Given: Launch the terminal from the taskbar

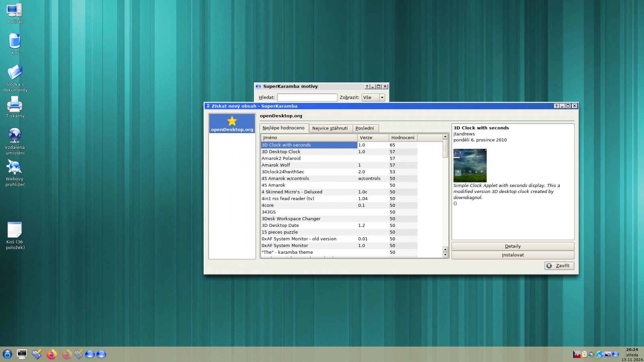Looking at the screenshot, I should pos(22,354).
